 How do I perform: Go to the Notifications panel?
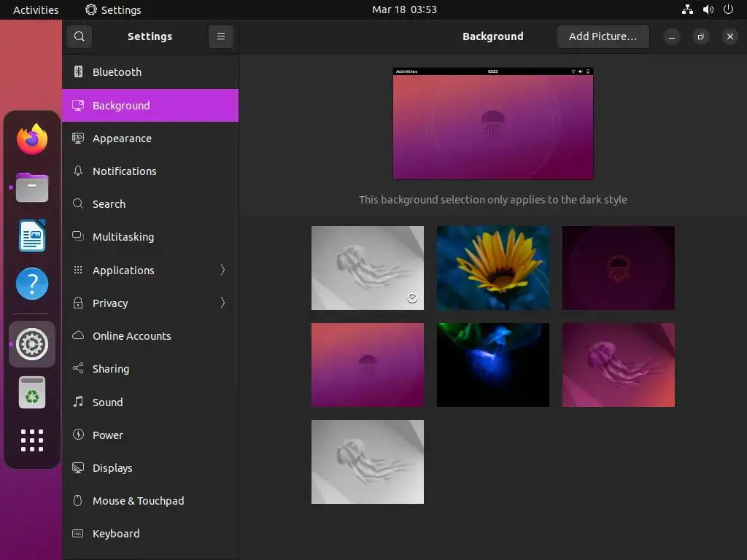(150, 171)
